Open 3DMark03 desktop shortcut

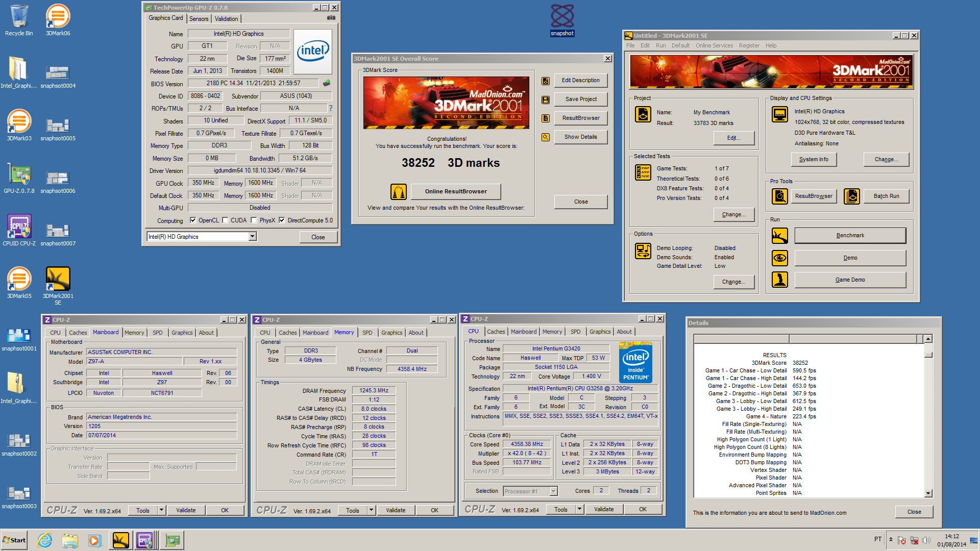[x=19, y=126]
